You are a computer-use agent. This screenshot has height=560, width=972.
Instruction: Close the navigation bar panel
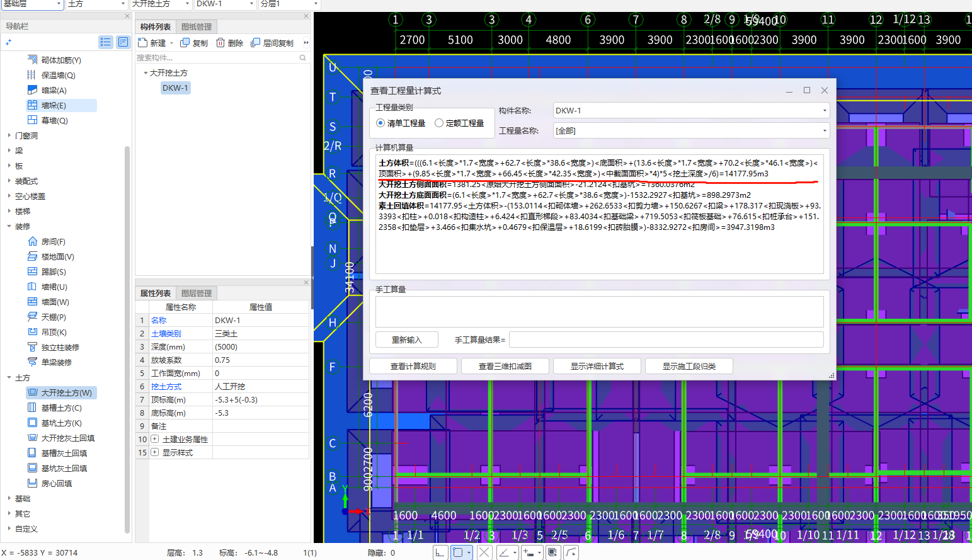pos(127,16)
